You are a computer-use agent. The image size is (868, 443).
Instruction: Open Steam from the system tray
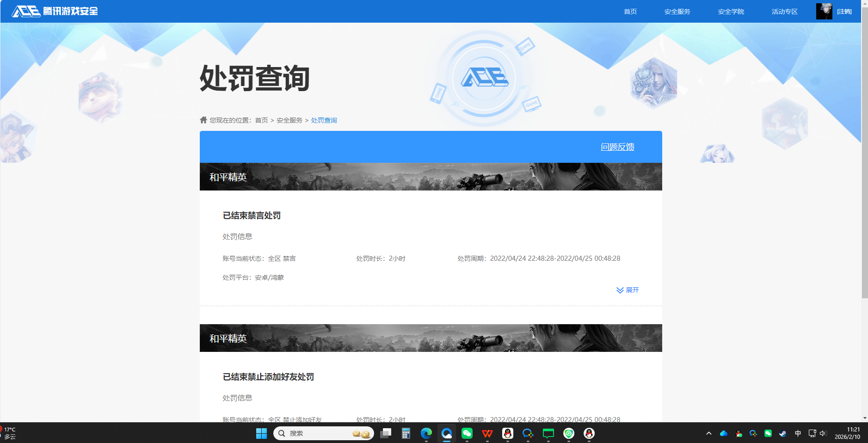tap(783, 433)
